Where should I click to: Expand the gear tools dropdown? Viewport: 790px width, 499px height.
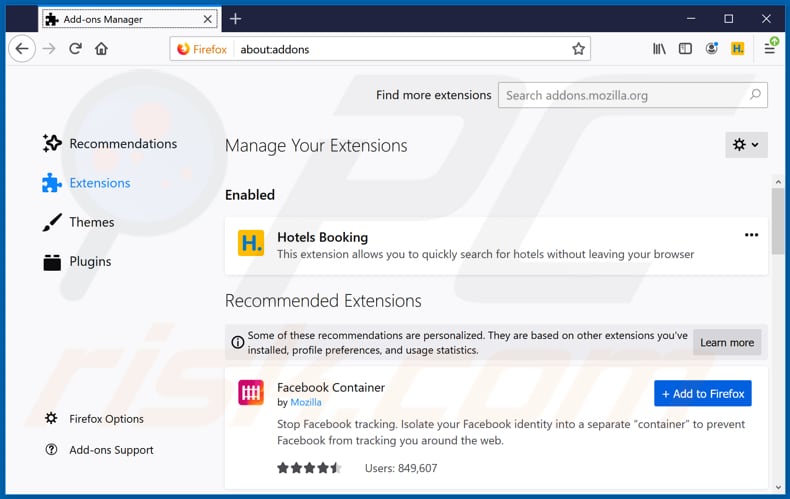pyautogui.click(x=746, y=145)
